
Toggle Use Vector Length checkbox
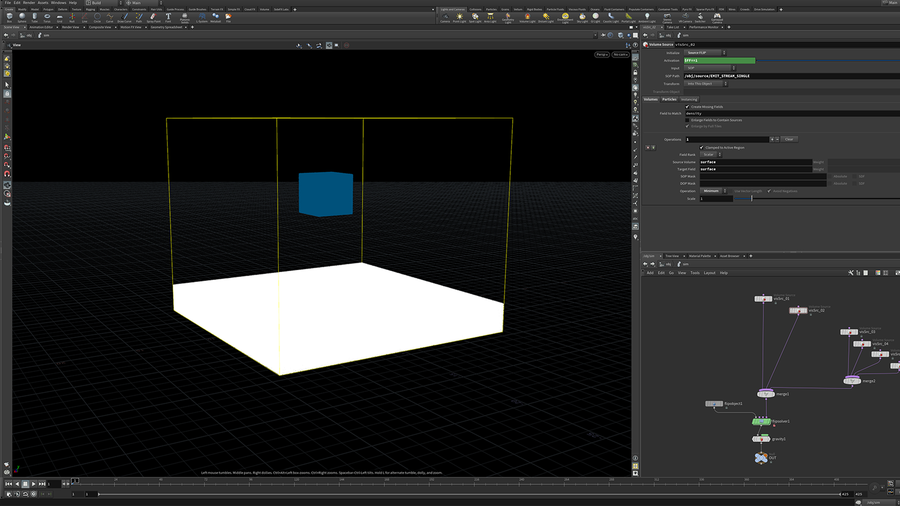click(731, 191)
